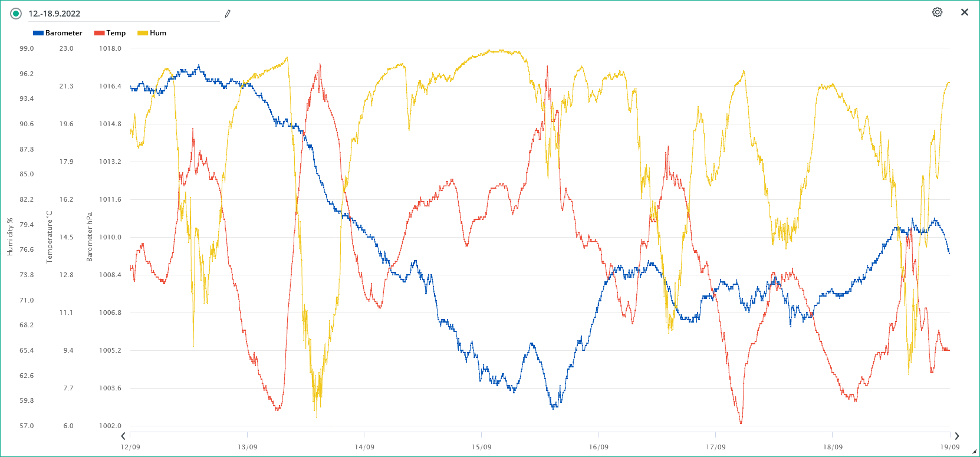Open chart settings with the gear icon
This screenshot has height=457, width=980.
coord(937,12)
